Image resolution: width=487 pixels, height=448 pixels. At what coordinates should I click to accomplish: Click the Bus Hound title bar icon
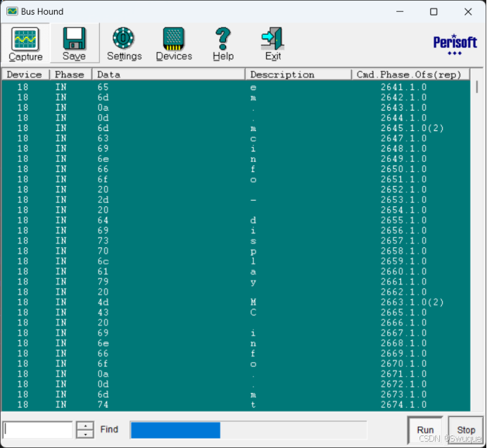(12, 11)
